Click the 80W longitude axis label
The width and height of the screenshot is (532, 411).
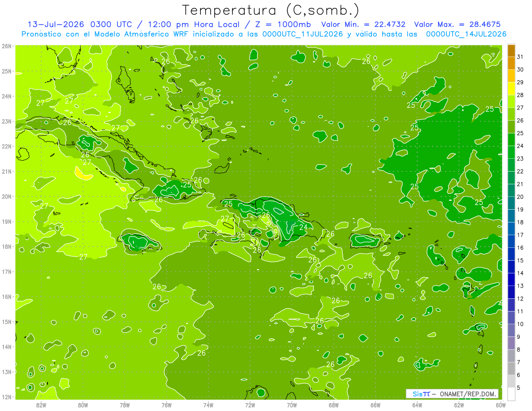[83, 405]
